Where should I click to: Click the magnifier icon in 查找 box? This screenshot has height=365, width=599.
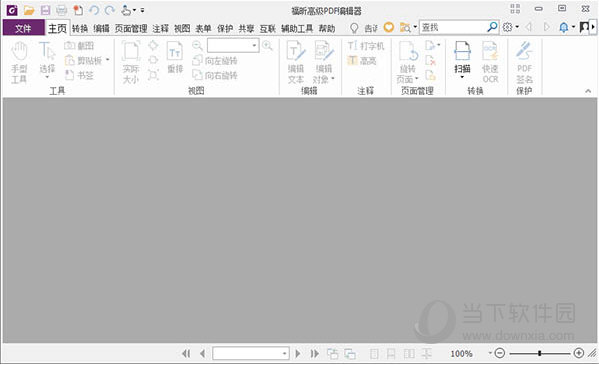point(492,27)
